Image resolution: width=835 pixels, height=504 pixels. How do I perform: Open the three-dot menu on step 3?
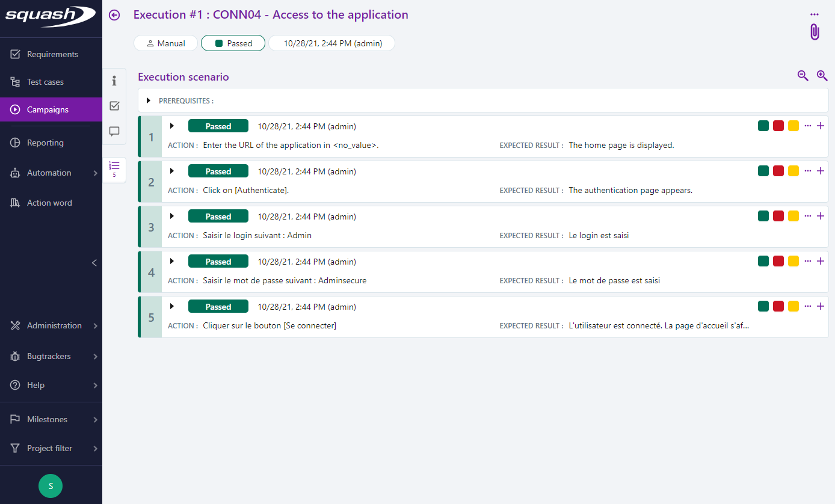pyautogui.click(x=808, y=216)
